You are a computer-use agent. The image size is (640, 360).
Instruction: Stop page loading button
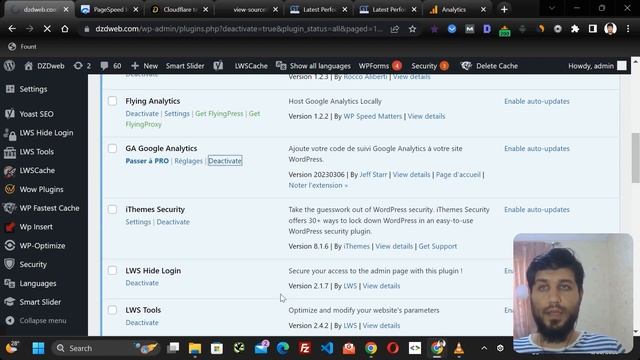coord(47,29)
